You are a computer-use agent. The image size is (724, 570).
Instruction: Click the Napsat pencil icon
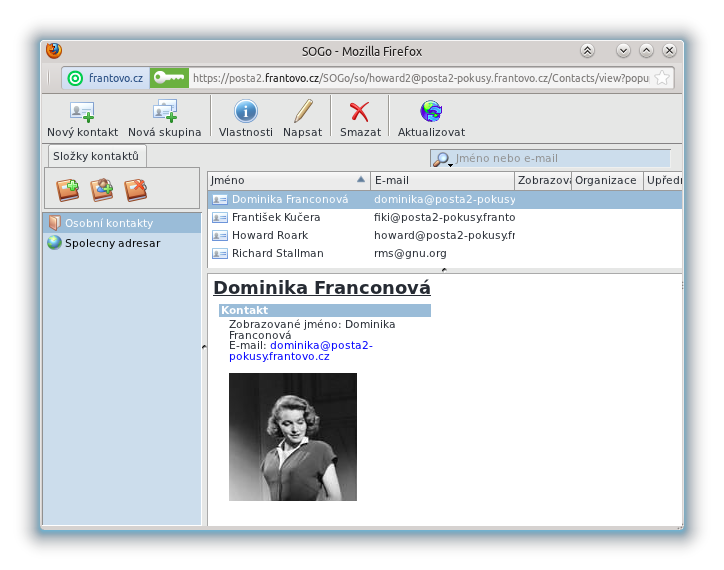[302, 112]
